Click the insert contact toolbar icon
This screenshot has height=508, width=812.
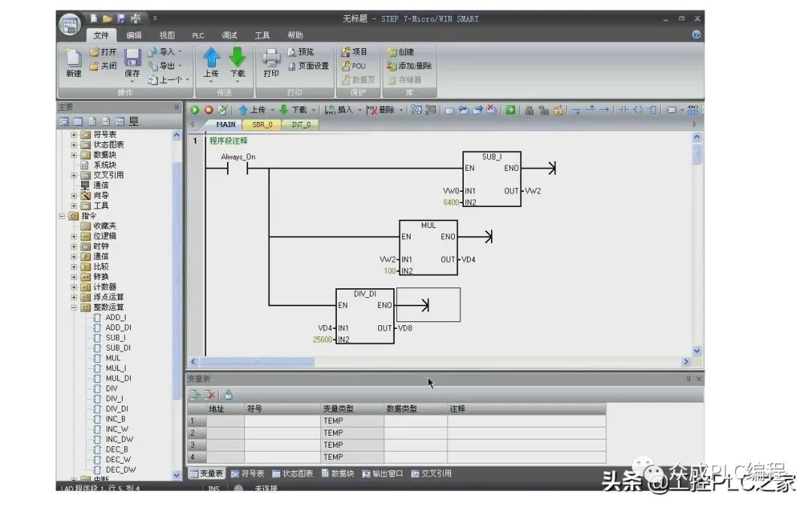click(x=623, y=110)
